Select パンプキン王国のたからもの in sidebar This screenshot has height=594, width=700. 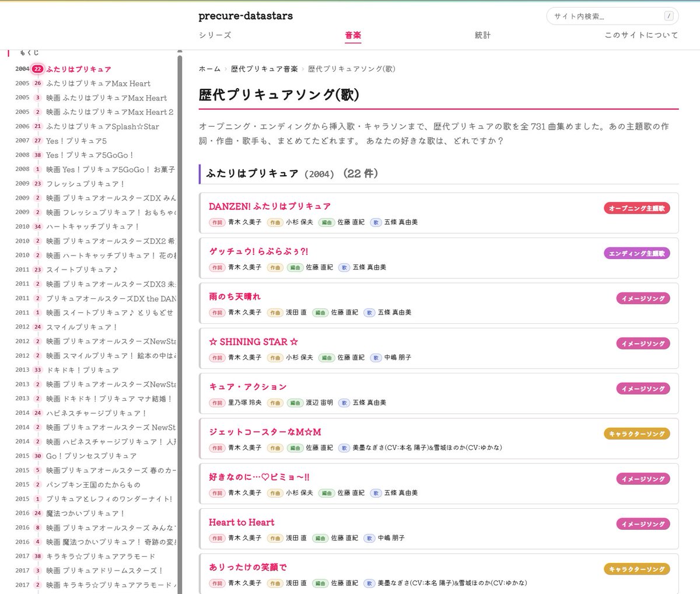click(x=93, y=484)
